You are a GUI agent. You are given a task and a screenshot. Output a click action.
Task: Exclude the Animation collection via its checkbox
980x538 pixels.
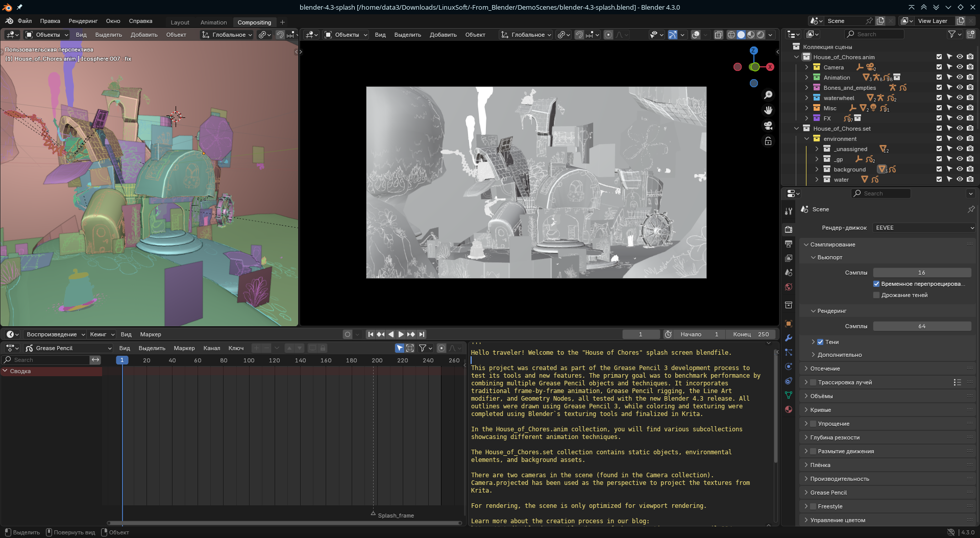939,77
